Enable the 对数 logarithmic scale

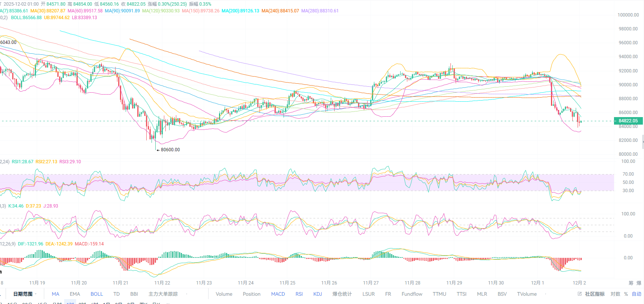[615, 294]
